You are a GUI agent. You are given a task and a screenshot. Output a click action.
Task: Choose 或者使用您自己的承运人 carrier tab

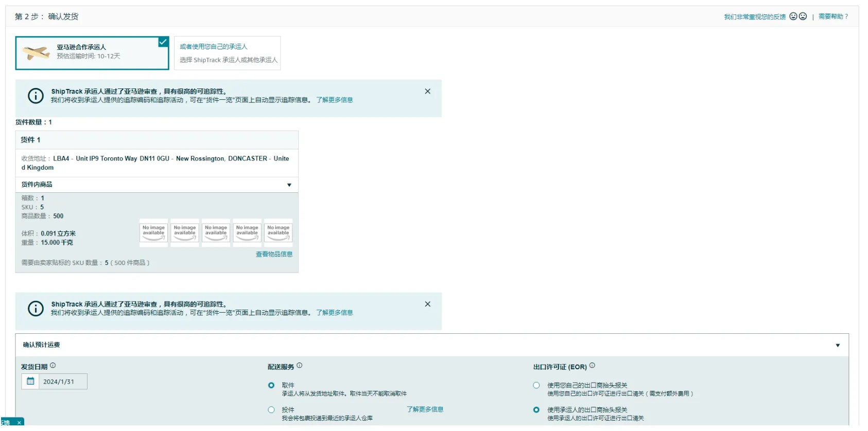(x=228, y=53)
